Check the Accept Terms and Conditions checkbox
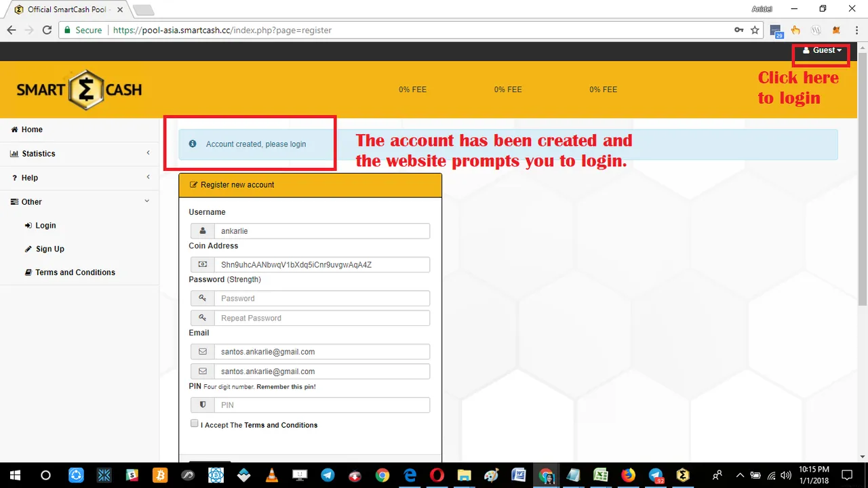This screenshot has width=868, height=488. [195, 424]
